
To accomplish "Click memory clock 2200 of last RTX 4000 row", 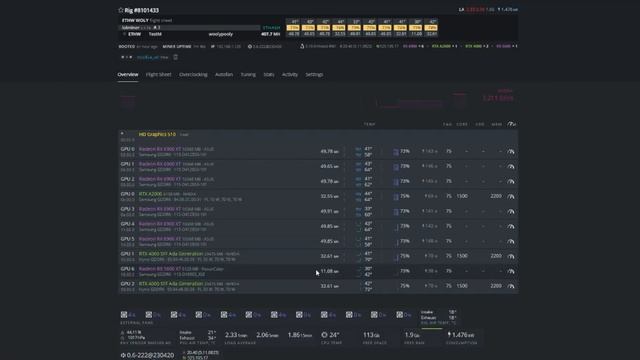I will click(496, 286).
